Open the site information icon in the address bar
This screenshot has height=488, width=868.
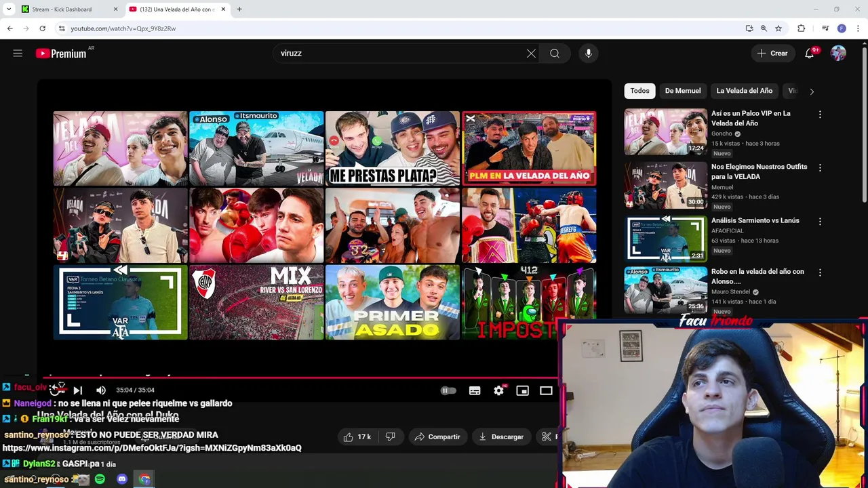(x=62, y=28)
